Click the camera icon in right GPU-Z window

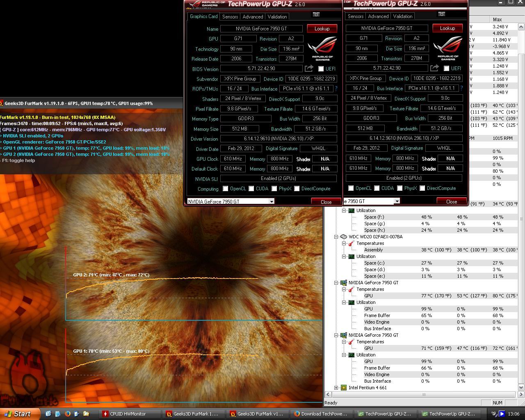pyautogui.click(x=441, y=14)
